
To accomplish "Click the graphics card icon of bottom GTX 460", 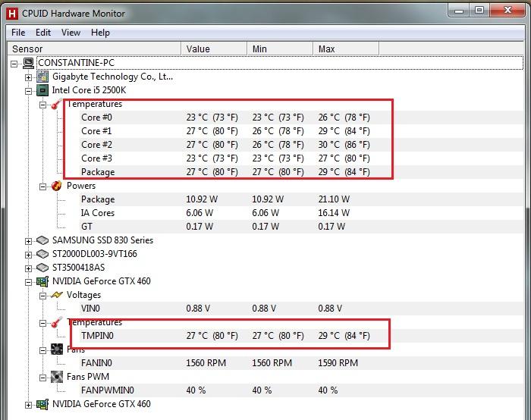I will tap(42, 404).
